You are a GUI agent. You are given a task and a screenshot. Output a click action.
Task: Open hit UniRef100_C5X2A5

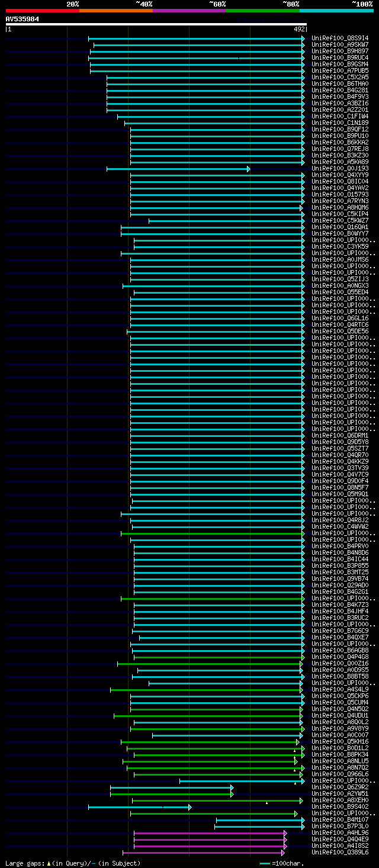point(340,77)
